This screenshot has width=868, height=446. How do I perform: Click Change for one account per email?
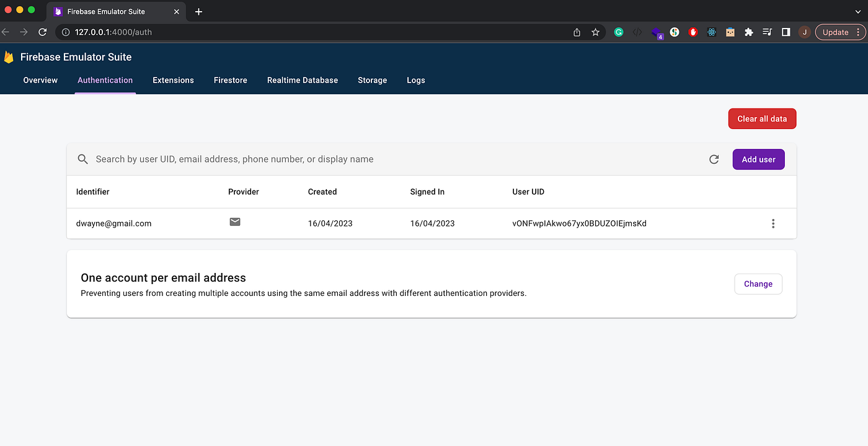click(x=758, y=284)
